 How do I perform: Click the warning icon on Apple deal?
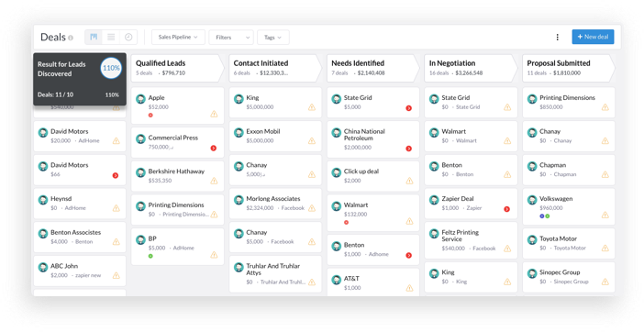214,114
